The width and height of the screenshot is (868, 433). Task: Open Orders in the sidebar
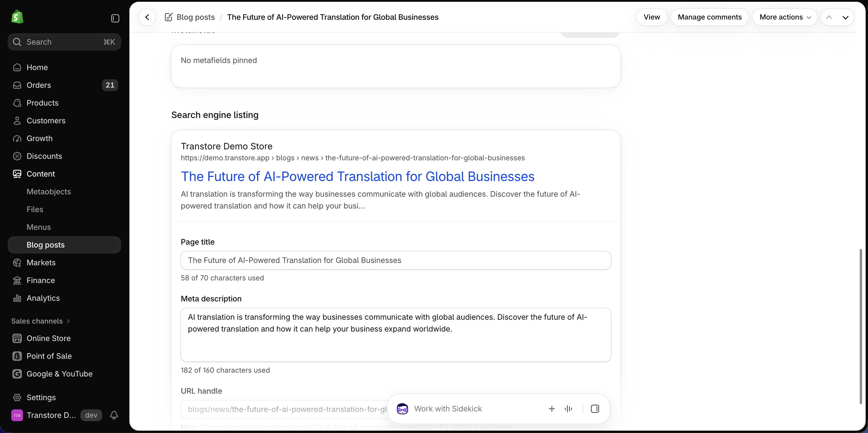(64, 85)
